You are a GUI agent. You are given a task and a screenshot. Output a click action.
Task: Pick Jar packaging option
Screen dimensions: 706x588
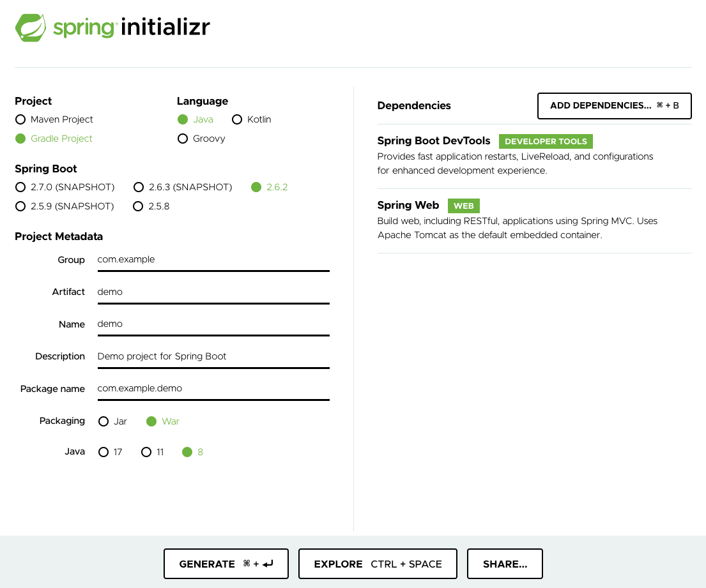112,421
